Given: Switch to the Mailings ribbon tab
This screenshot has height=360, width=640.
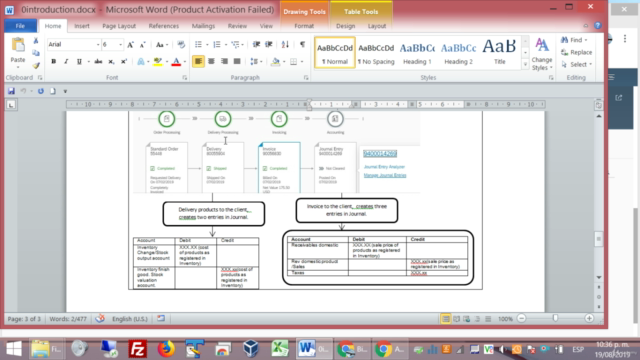Looking at the screenshot, I should coord(203,26).
